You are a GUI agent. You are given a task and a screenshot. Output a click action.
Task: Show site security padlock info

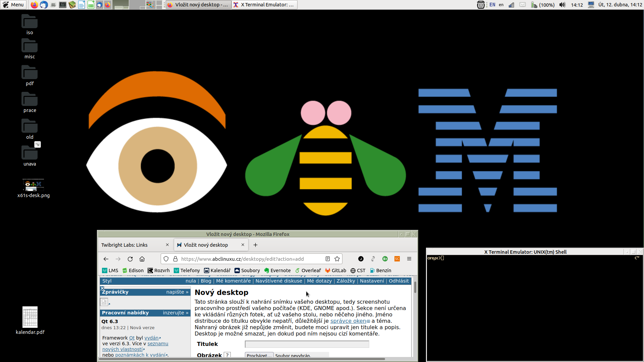point(175,259)
